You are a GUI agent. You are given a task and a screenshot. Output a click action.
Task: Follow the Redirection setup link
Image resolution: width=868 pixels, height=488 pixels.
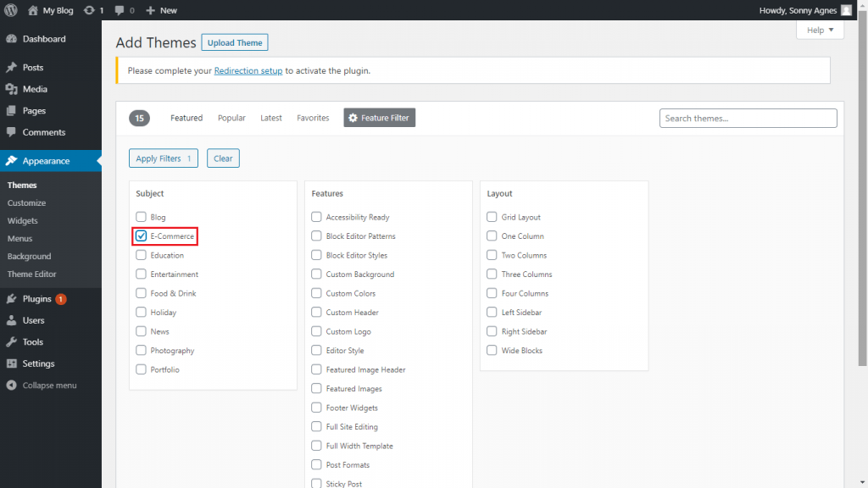248,70
